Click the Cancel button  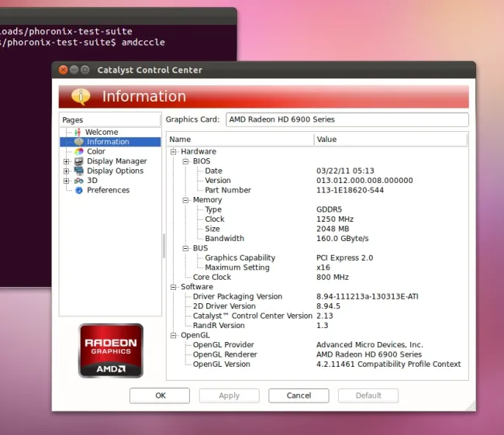[x=299, y=395]
